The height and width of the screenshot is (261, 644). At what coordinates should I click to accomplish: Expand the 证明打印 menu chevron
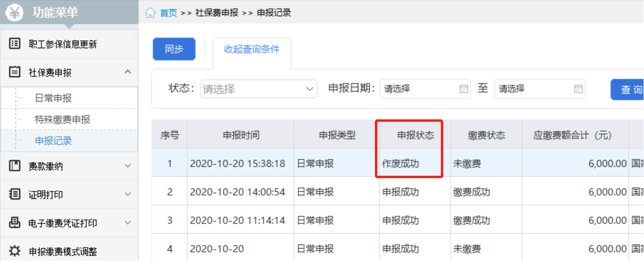127,194
